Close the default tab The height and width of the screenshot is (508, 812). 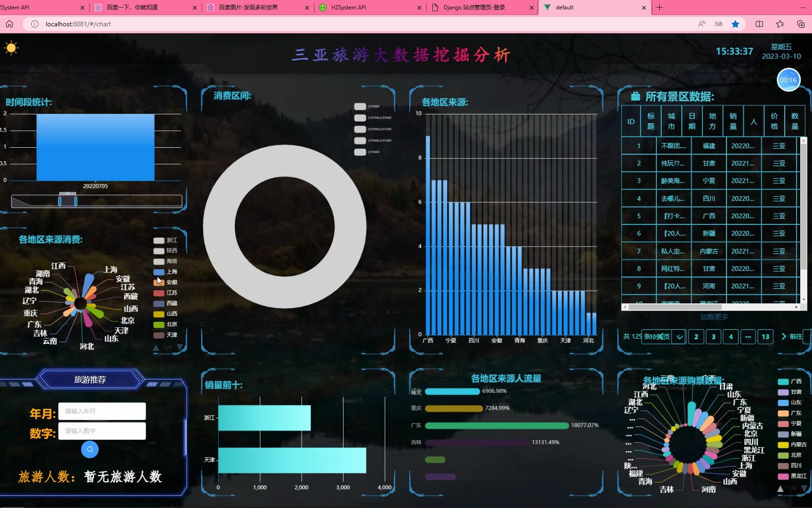click(x=644, y=8)
